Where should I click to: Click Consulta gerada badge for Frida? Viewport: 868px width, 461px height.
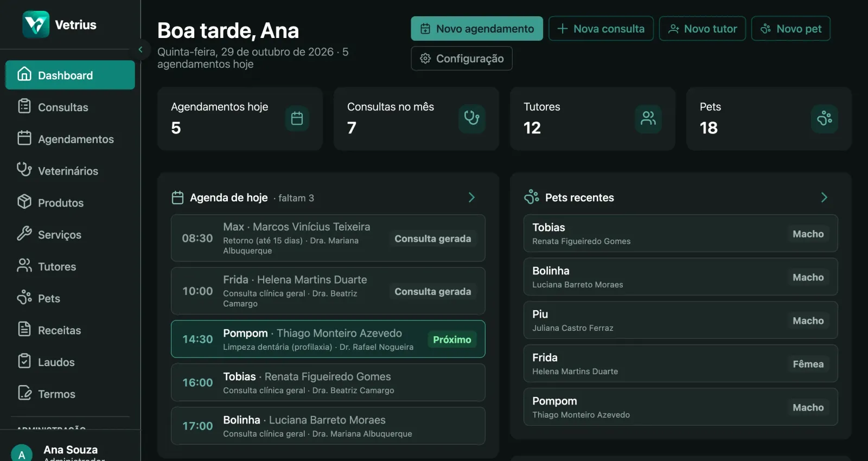[x=433, y=292]
